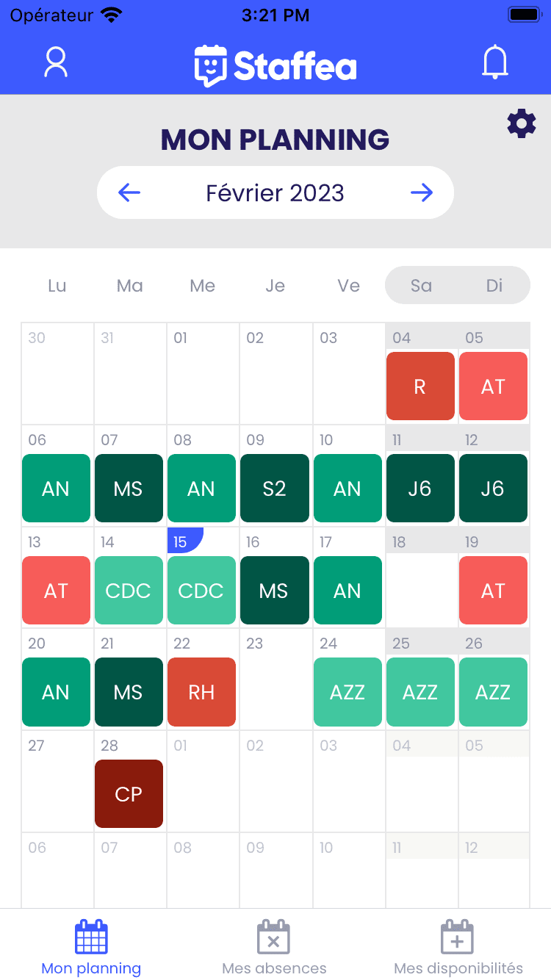Viewport: 551px width, 980px height.
Task: Open planning settings with the gear icon
Action: pyautogui.click(x=522, y=123)
